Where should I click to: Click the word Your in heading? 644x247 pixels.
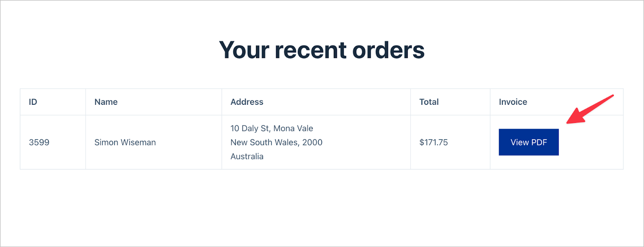244,50
